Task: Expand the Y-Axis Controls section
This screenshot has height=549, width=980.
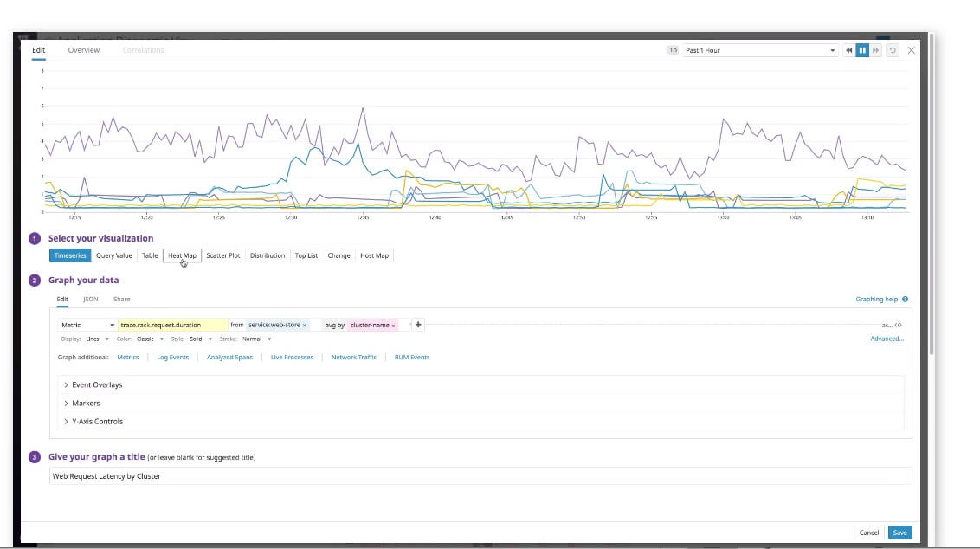Action: tap(97, 422)
